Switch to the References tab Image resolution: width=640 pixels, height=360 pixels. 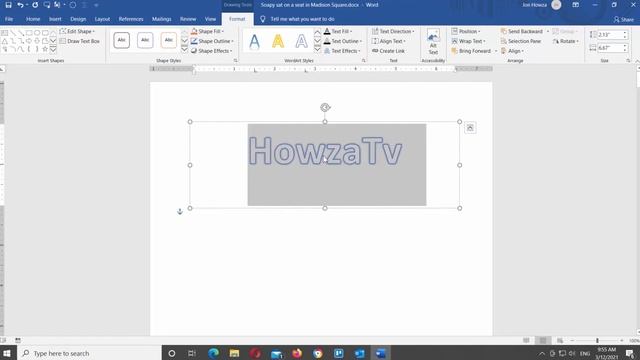click(131, 19)
